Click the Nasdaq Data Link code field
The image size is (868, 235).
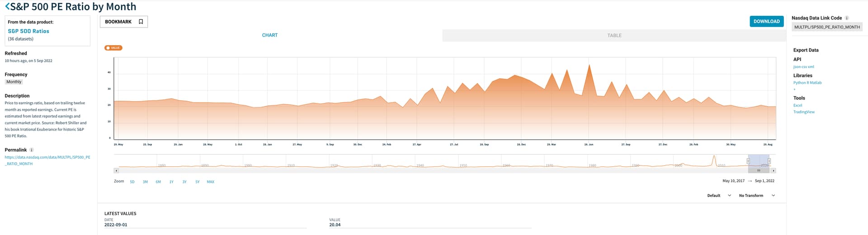(827, 27)
